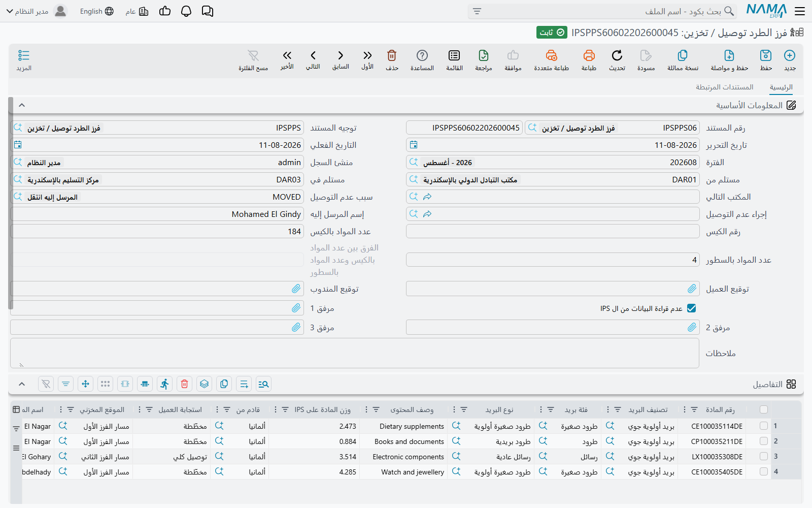The height and width of the screenshot is (508, 812).
Task: Check the row checkbox for CE100035114DE
Action: point(764,426)
